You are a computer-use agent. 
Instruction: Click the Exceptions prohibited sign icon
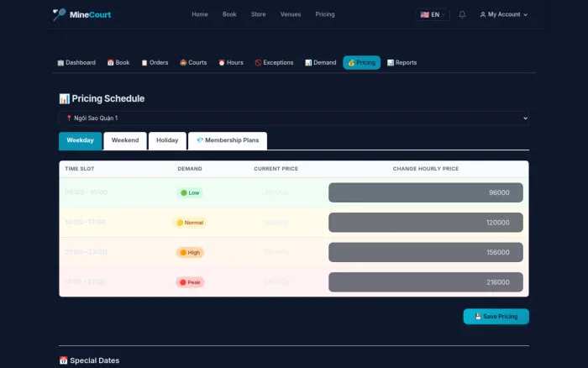click(258, 63)
